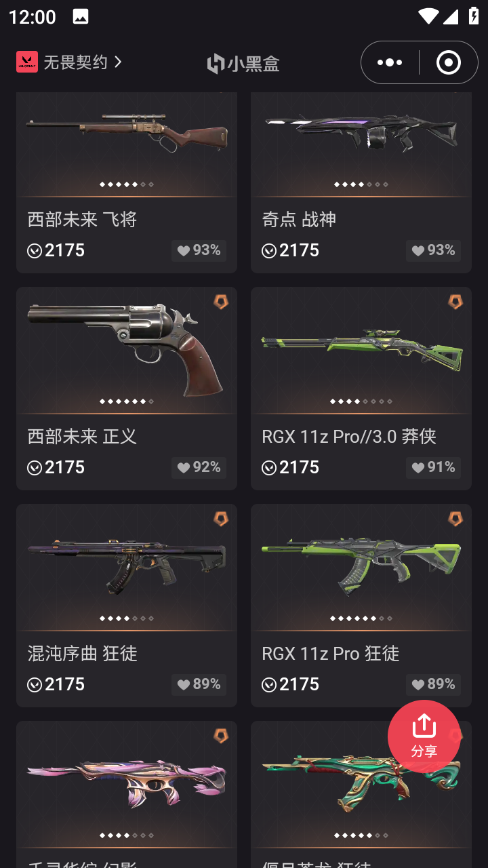Screen dimensions: 488x868
Task: Open the mini-program three-dots menu
Action: pos(390,62)
